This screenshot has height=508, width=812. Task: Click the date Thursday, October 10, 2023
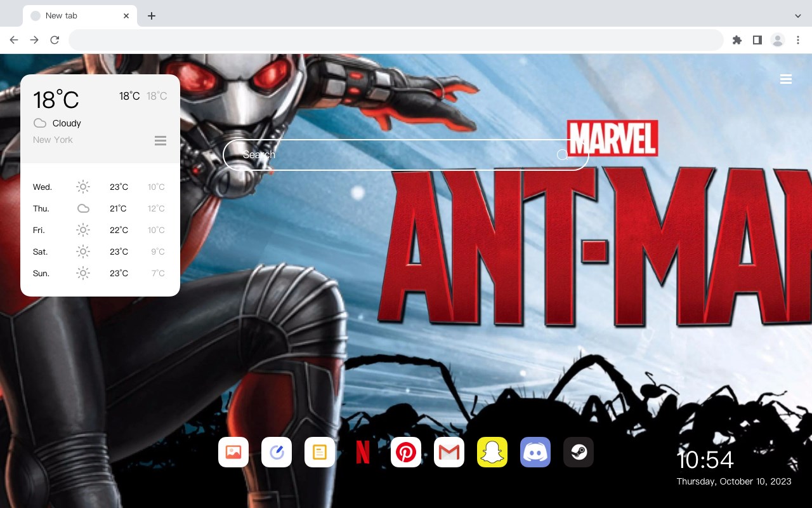point(734,481)
